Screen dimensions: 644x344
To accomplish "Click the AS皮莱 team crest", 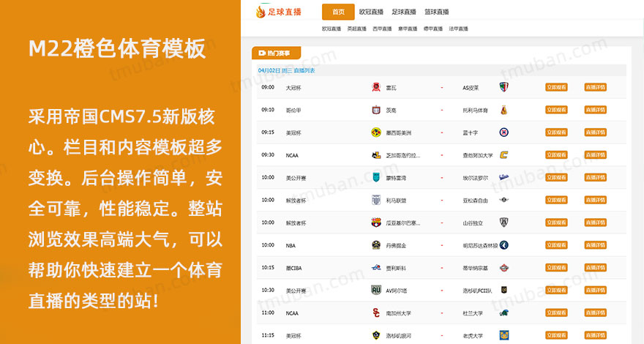I will 504,87.
